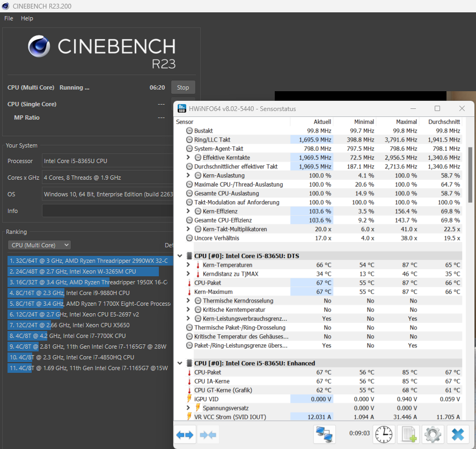Viewport: 476px width, 449px height.
Task: Select ranking entry AMD Ryzen Threadripper 2990WX
Action: pyautogui.click(x=90, y=261)
